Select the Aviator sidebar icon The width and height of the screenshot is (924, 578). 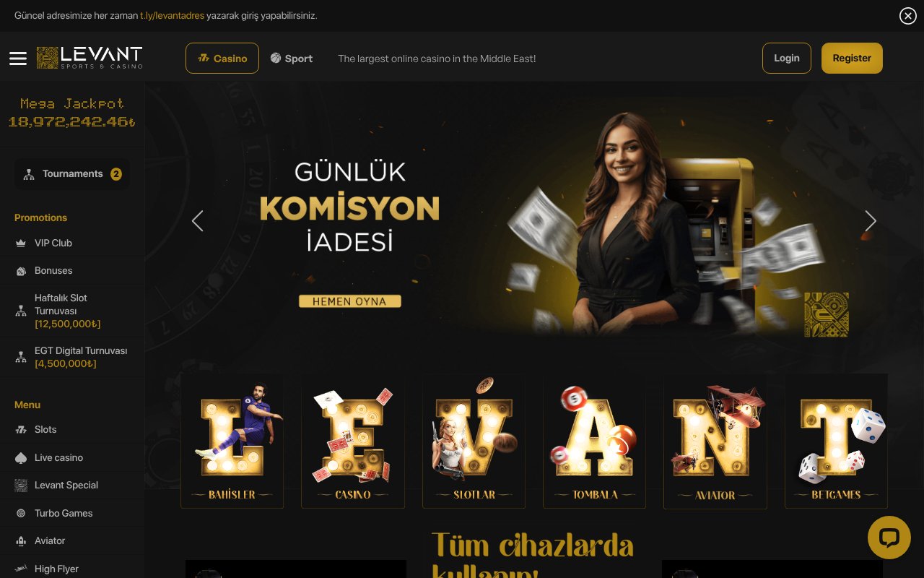pyautogui.click(x=21, y=541)
